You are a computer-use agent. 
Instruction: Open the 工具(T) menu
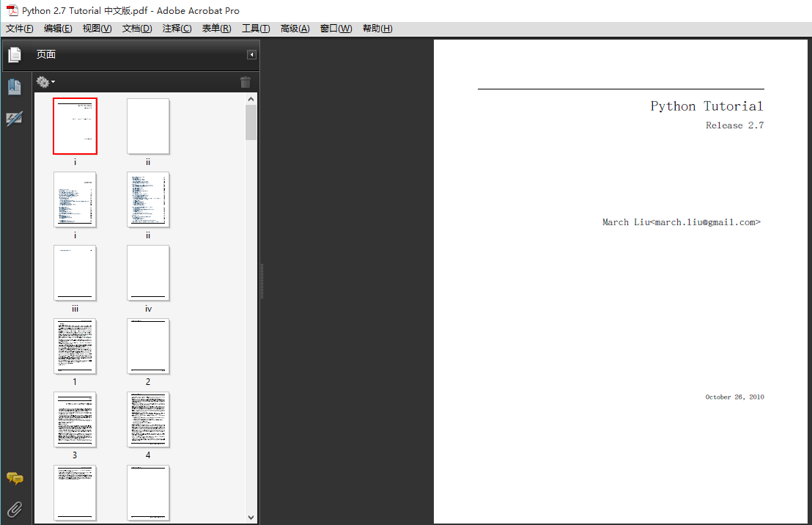[x=256, y=29]
